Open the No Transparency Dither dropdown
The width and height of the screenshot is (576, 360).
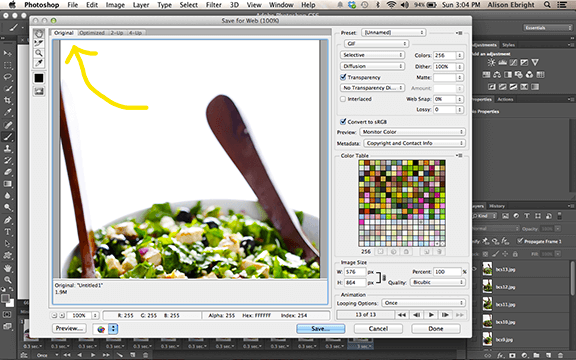pyautogui.click(x=372, y=88)
